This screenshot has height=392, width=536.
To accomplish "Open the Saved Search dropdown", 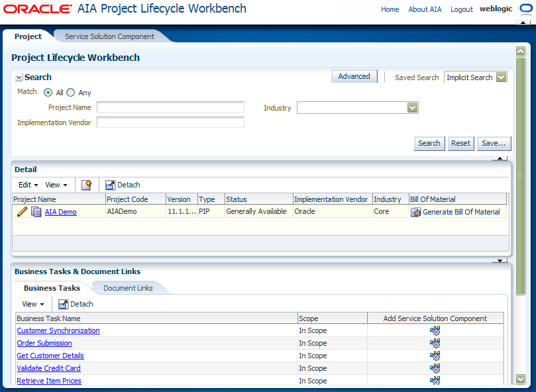I will (501, 77).
